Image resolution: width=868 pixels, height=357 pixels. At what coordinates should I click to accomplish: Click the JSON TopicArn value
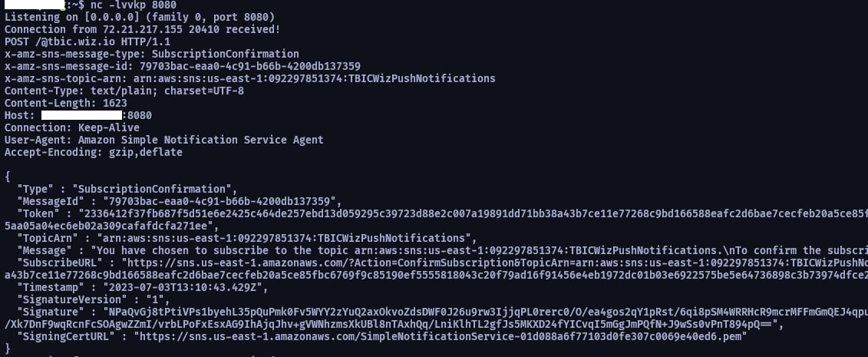point(281,238)
